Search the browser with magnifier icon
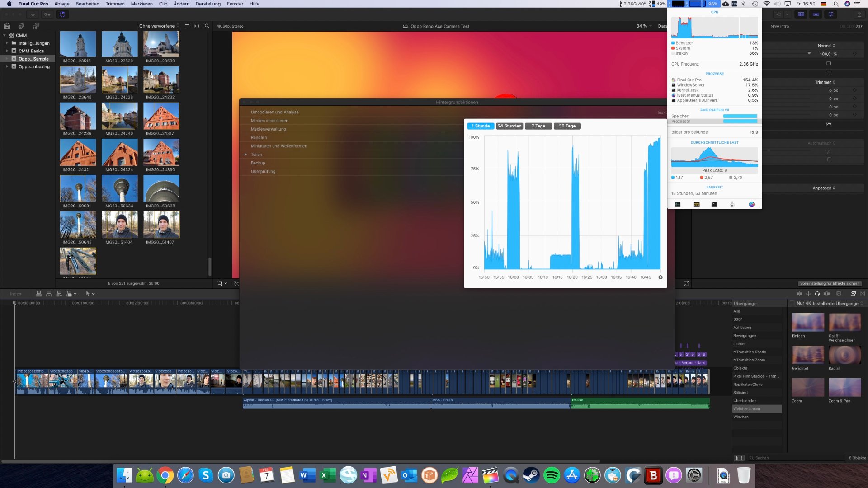 click(207, 26)
